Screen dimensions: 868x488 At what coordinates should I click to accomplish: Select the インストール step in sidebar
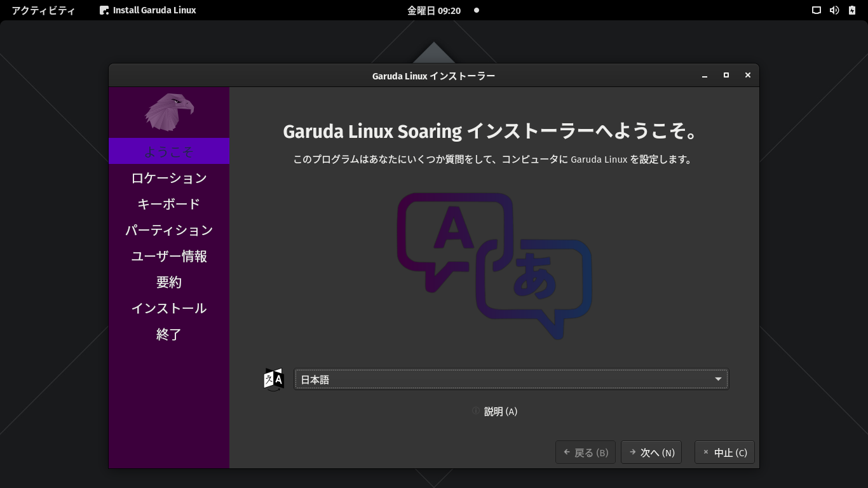point(169,308)
